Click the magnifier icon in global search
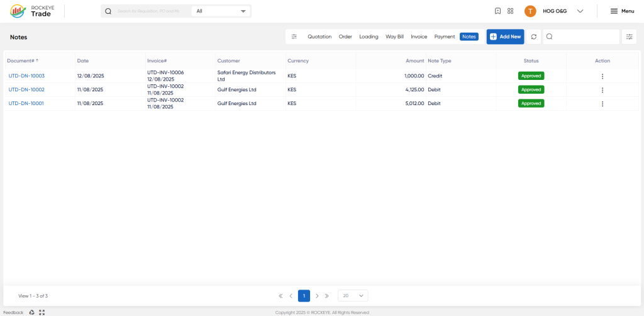644x316 pixels. [x=108, y=11]
